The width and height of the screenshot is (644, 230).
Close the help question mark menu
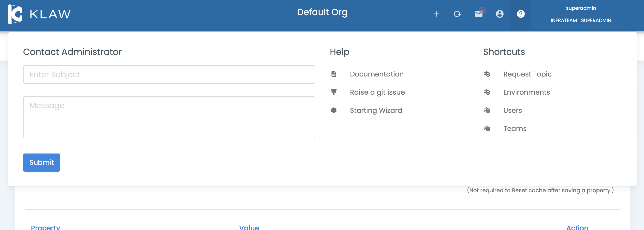(x=521, y=14)
